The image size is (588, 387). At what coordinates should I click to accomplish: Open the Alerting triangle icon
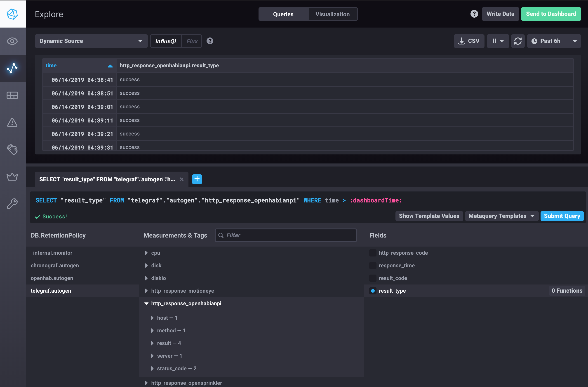click(12, 123)
